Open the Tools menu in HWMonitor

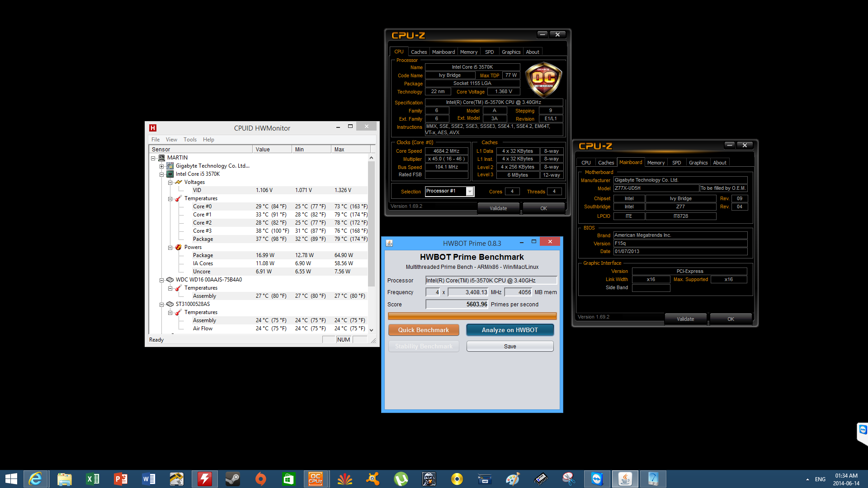190,140
